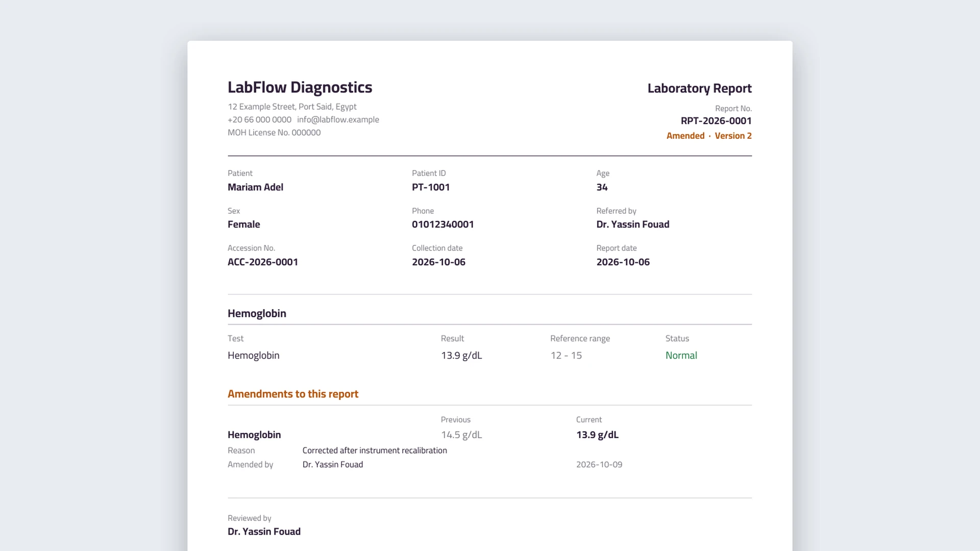Select the age value 34
The image size is (980, 551).
(x=602, y=187)
